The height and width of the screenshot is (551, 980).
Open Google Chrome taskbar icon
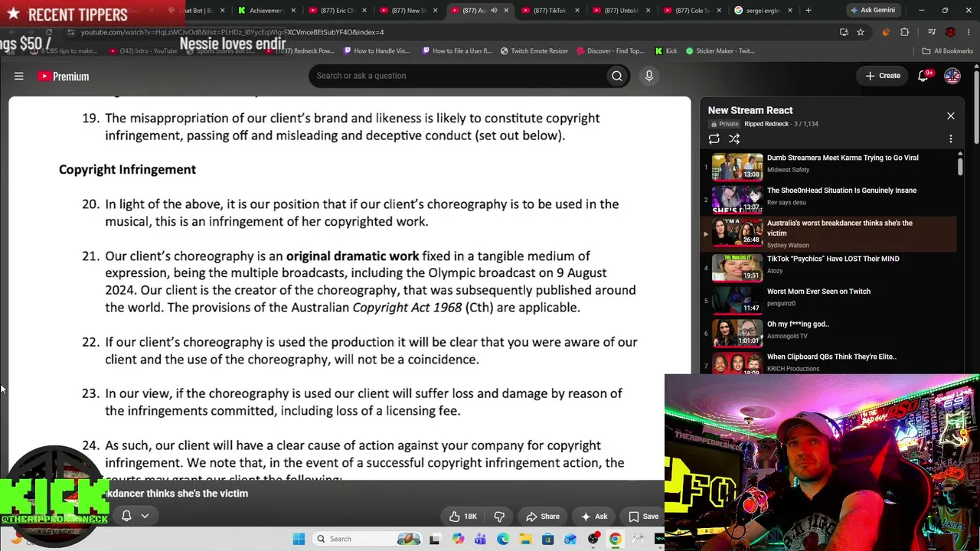616,539
